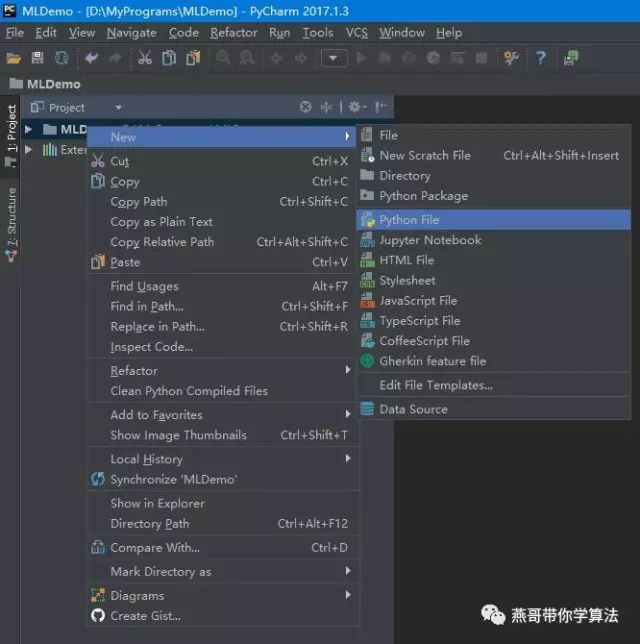640x644 pixels.
Task: Open the File menu
Action: coord(14,32)
